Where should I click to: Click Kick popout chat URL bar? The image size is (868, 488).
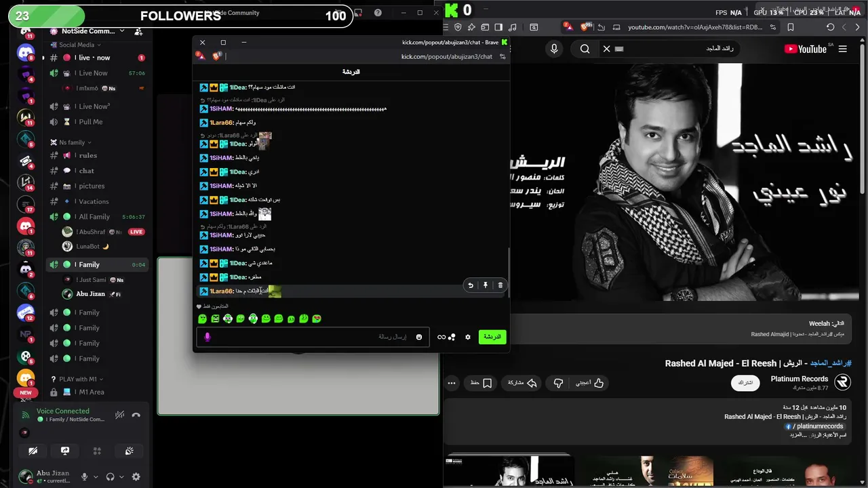[446, 57]
